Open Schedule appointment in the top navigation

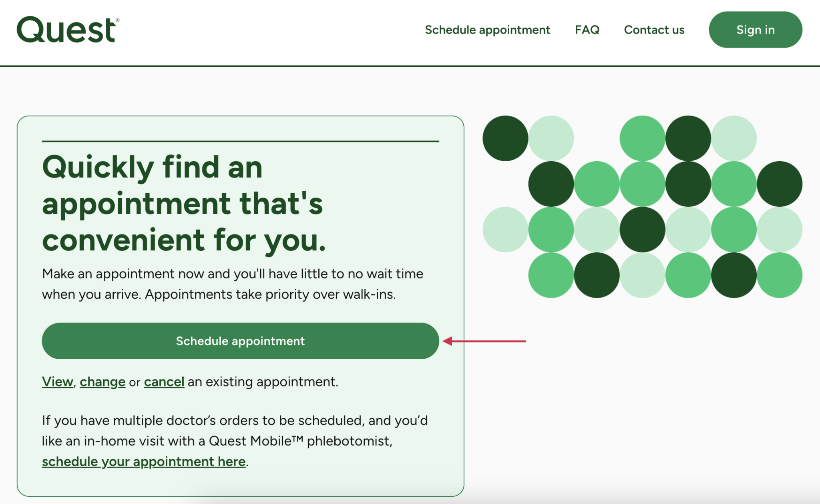pyautogui.click(x=487, y=30)
